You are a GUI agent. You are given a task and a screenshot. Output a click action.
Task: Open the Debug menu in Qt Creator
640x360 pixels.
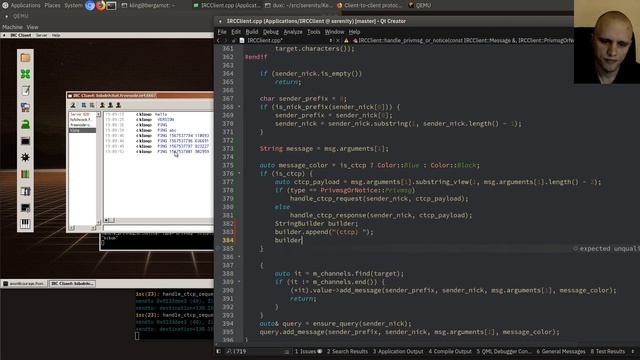click(x=271, y=32)
